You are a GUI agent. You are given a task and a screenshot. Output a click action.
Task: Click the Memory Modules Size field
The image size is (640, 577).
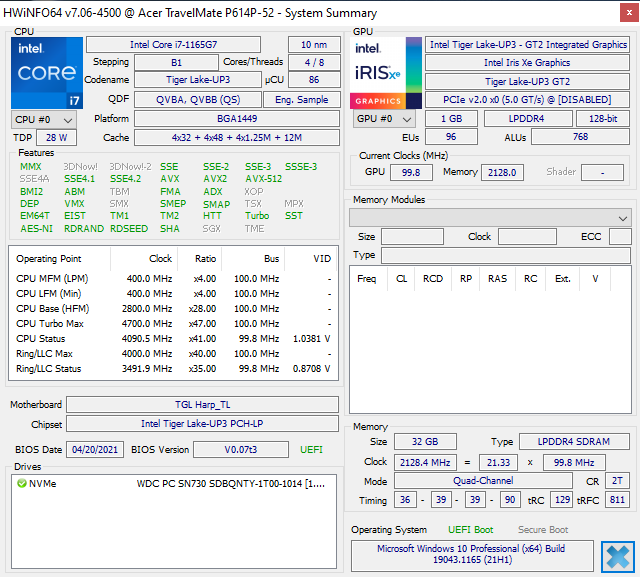click(412, 236)
